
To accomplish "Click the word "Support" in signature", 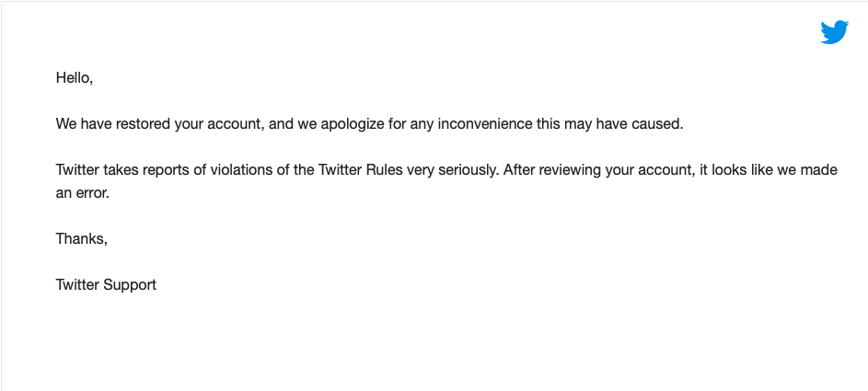I will (131, 285).
